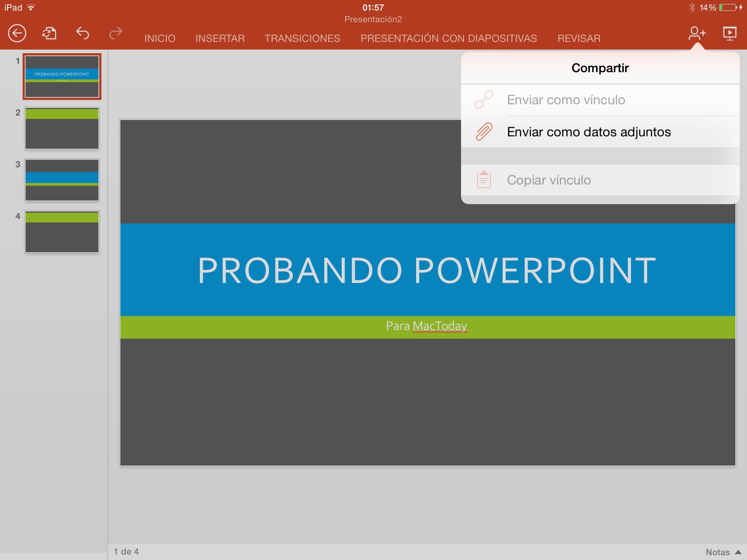Screen dimensions: 747x560
Task: Click the clipboard icon beside Copiar vínculo
Action: point(484,180)
